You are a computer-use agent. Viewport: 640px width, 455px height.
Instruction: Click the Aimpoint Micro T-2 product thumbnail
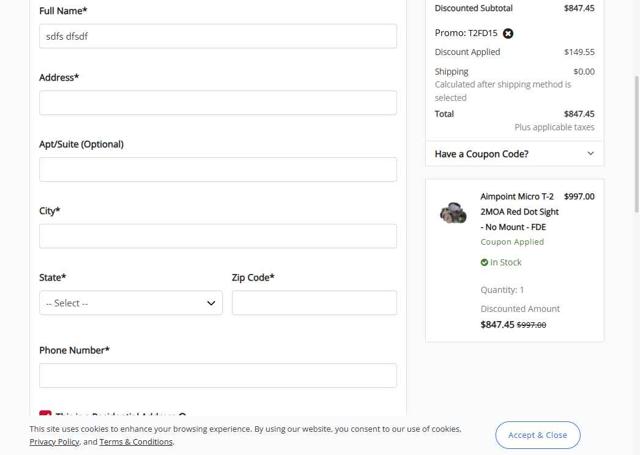[453, 212]
